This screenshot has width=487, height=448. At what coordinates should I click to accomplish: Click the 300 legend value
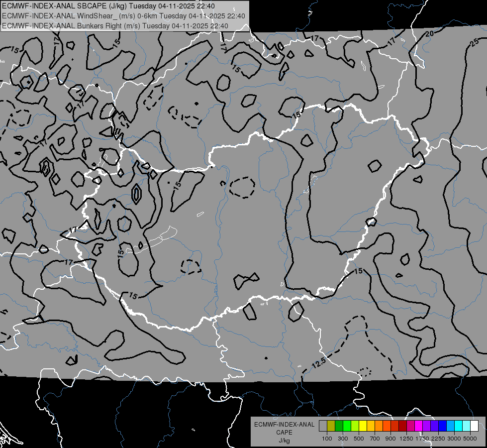[x=343, y=439]
